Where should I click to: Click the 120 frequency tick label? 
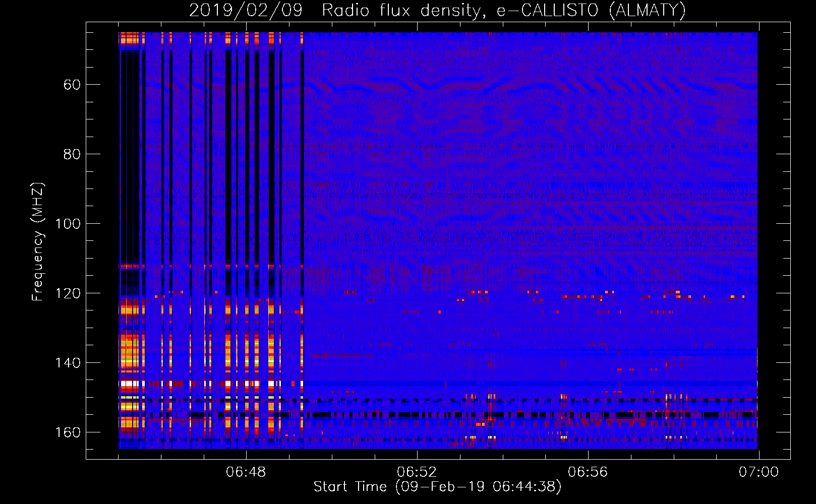tap(68, 293)
